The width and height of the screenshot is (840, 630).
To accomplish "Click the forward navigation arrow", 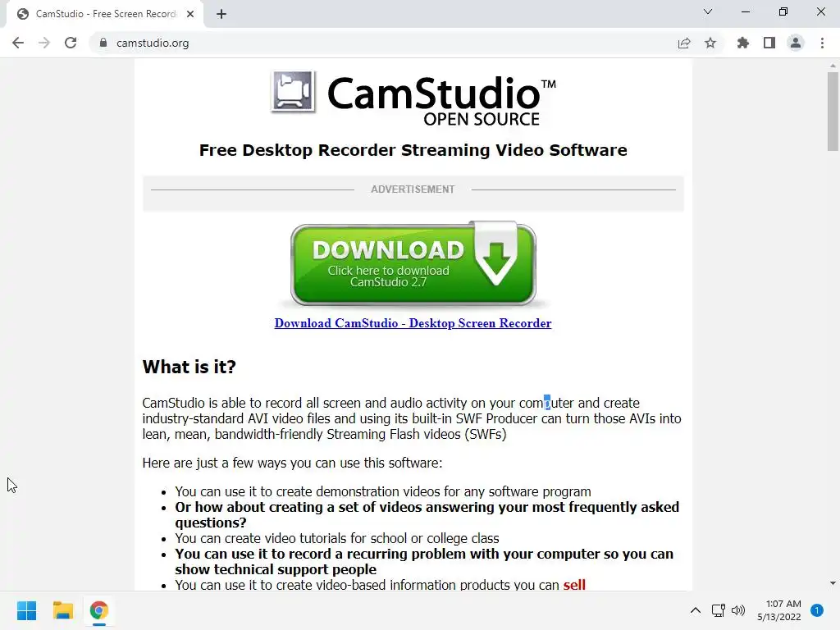I will coord(44,43).
